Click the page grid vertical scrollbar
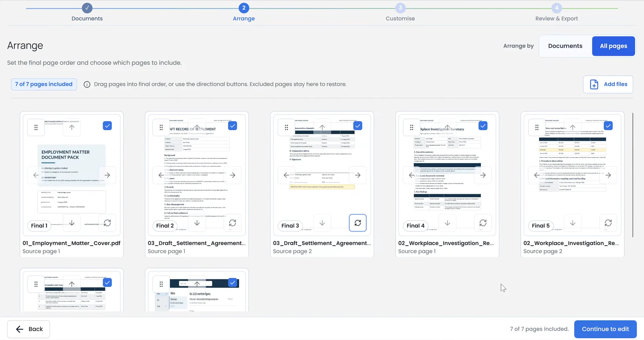 tap(633, 175)
